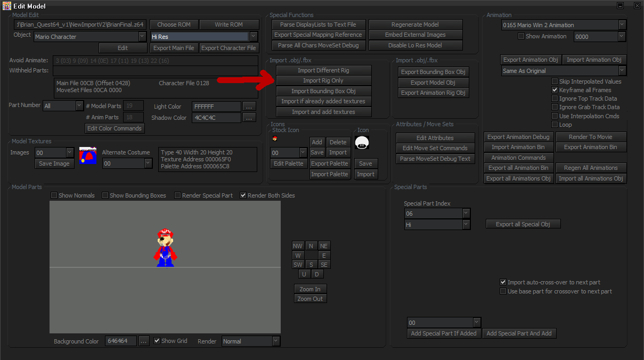This screenshot has height=360, width=644.
Task: Click the E direction button
Action: click(324, 256)
